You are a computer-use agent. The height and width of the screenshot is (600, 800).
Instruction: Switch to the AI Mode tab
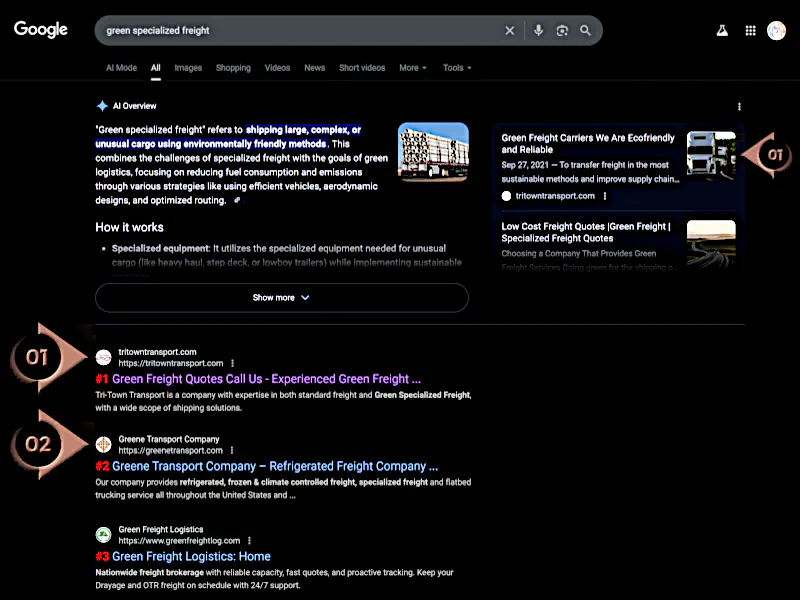coord(121,68)
